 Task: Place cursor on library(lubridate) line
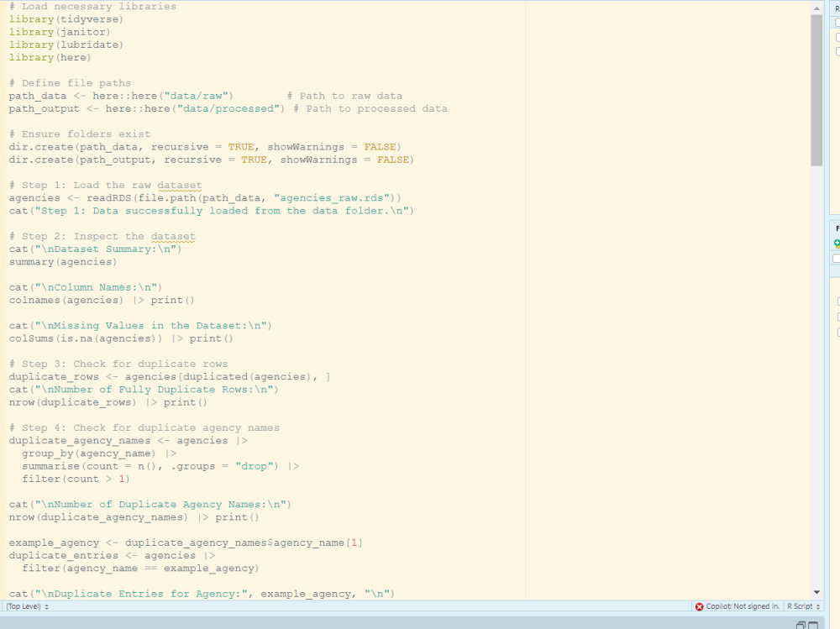point(66,45)
